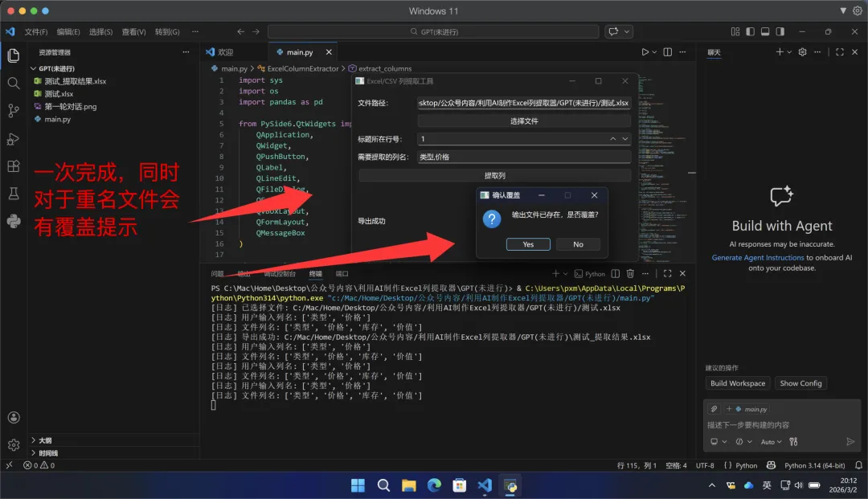This screenshot has width=868, height=499.
Task: Run Python file with play button
Action: pyautogui.click(x=645, y=52)
